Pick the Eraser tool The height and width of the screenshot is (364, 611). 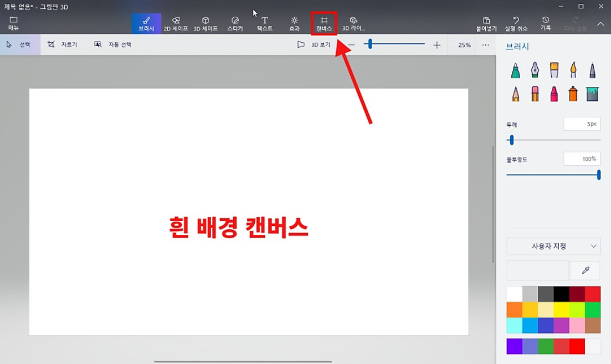click(535, 94)
